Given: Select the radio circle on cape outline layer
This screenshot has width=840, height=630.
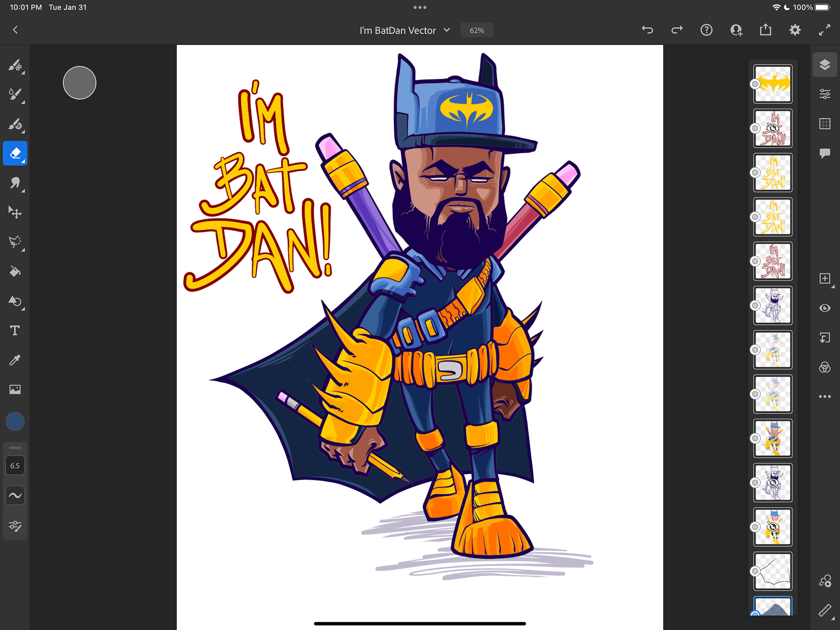Looking at the screenshot, I should pyautogui.click(x=755, y=571).
